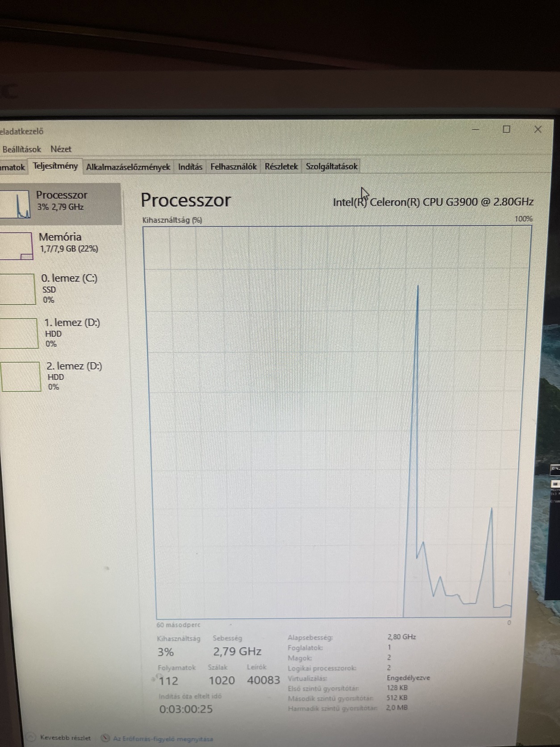Click the Intel Celeron CPU G3900 model name
This screenshot has width=560, height=747.
433,202
